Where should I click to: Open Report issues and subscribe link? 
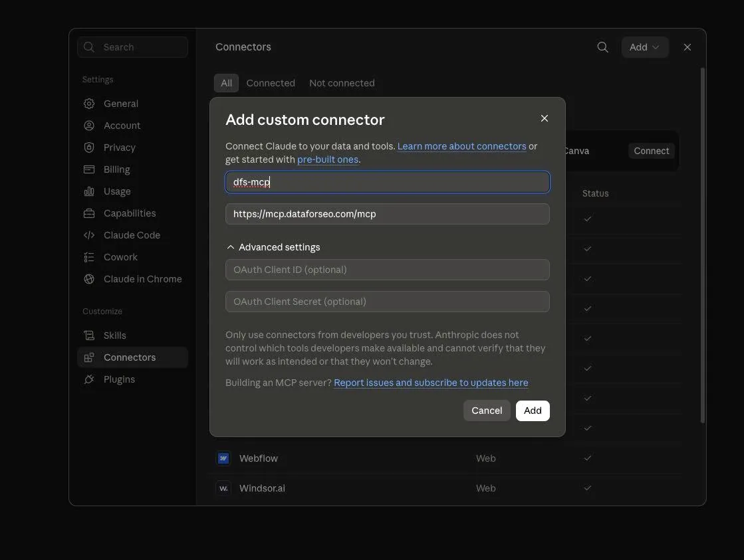tap(431, 383)
